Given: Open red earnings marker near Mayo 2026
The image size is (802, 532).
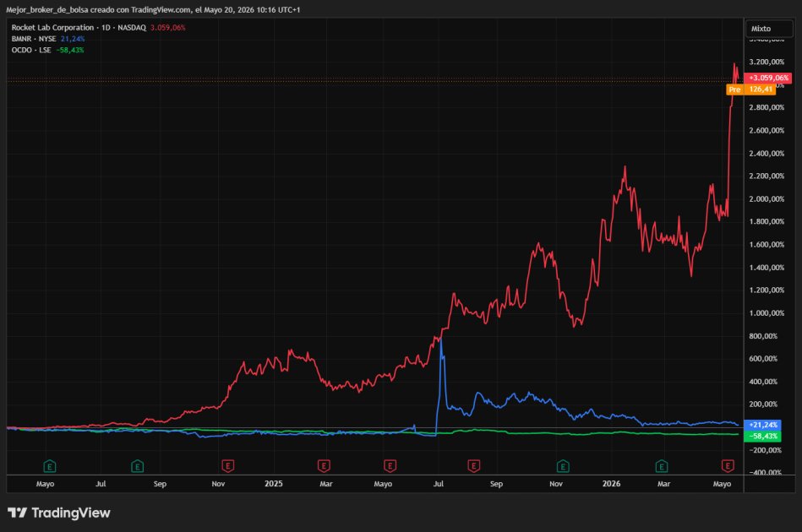Looking at the screenshot, I should click(x=728, y=466).
